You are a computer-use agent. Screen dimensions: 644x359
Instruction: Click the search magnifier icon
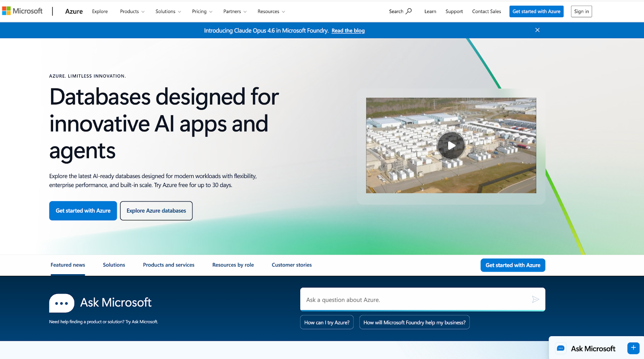409,11
